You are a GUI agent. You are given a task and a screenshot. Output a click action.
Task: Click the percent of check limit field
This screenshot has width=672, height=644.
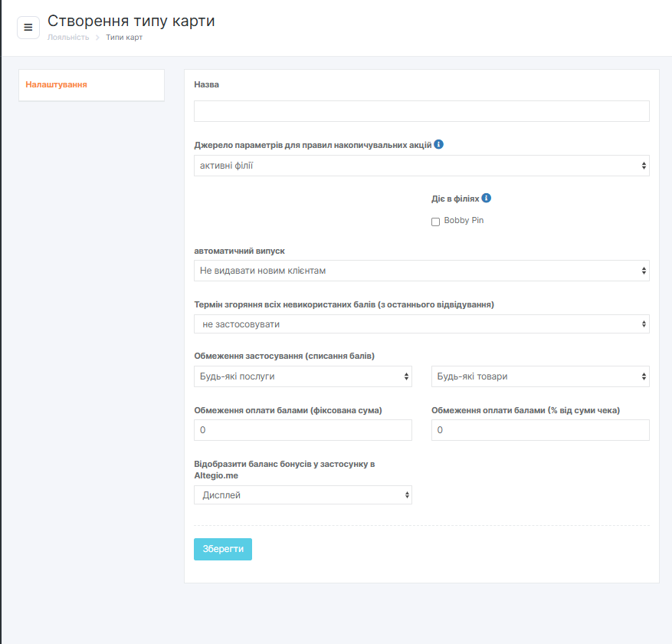point(540,431)
